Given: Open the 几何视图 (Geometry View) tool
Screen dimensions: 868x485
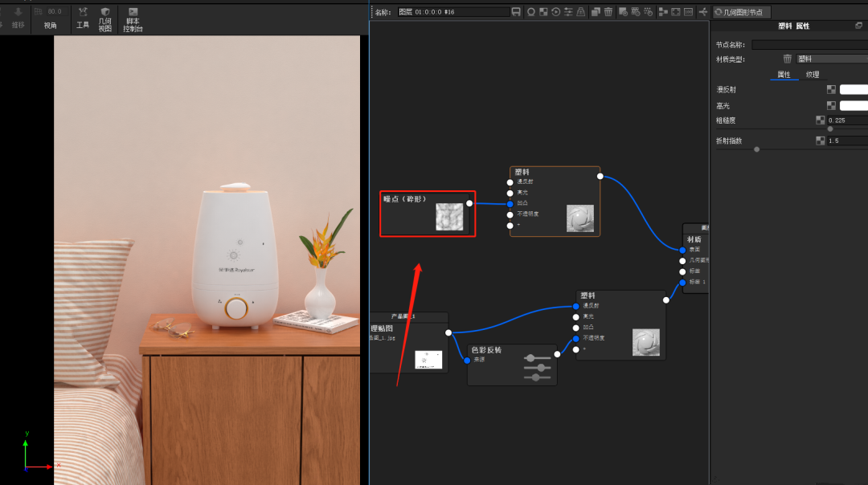Looking at the screenshot, I should click(x=105, y=18).
